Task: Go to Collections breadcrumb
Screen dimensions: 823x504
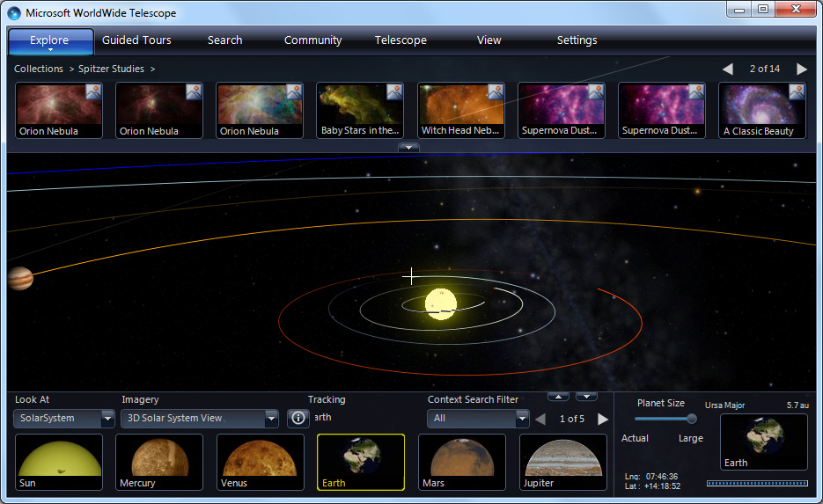Action: pos(39,69)
